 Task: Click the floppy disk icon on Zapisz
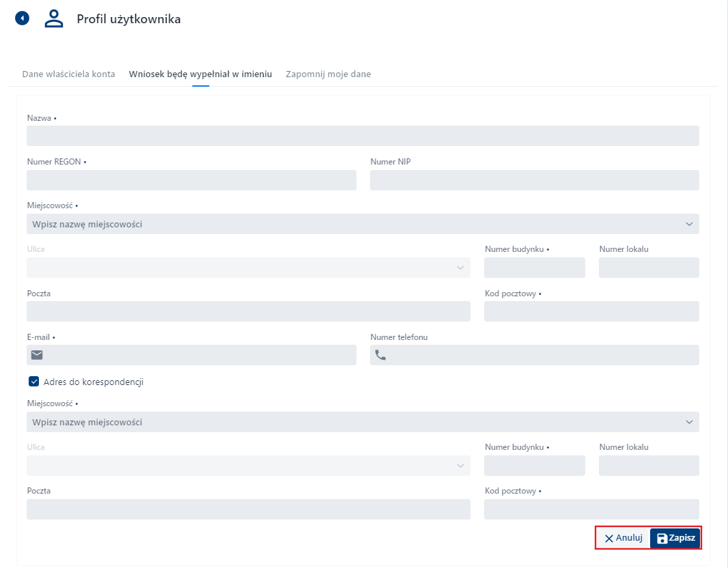pos(661,539)
